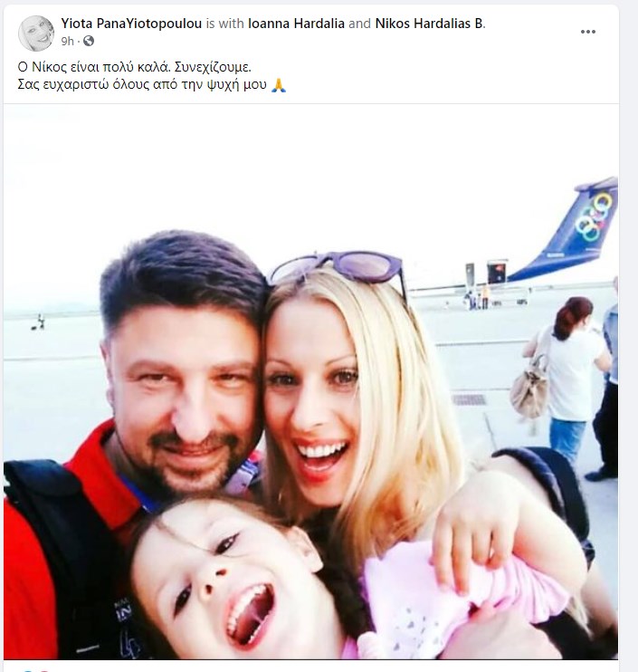Screen dimensions: 638x672
Task: Click the praying hands emoji in post
Action: (x=279, y=85)
